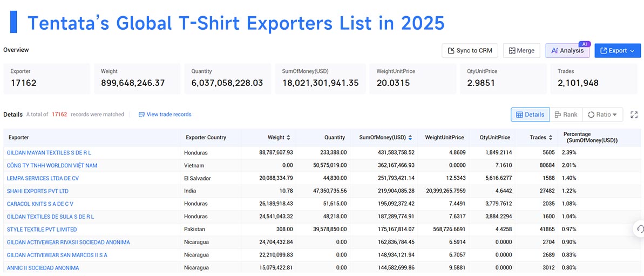Click the Sync to CRM button
Image resolution: width=644 pixels, height=276 pixels.
(470, 51)
